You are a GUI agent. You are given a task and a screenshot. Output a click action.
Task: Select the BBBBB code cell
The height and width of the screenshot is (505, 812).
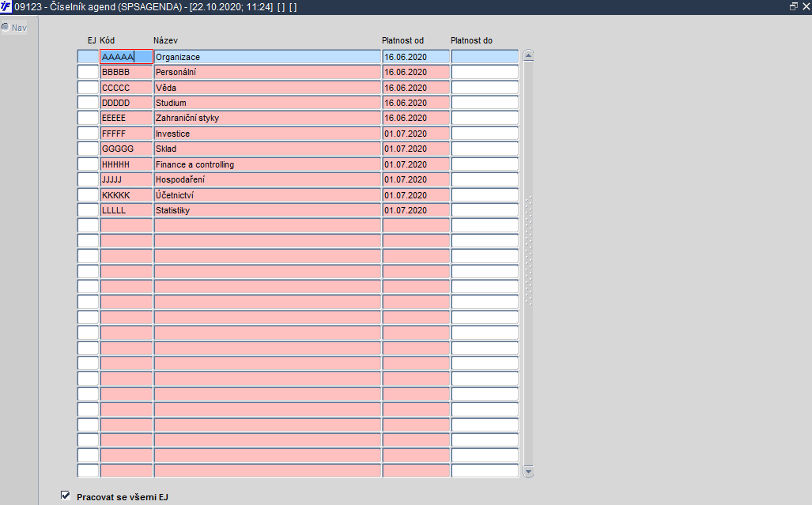(127, 72)
